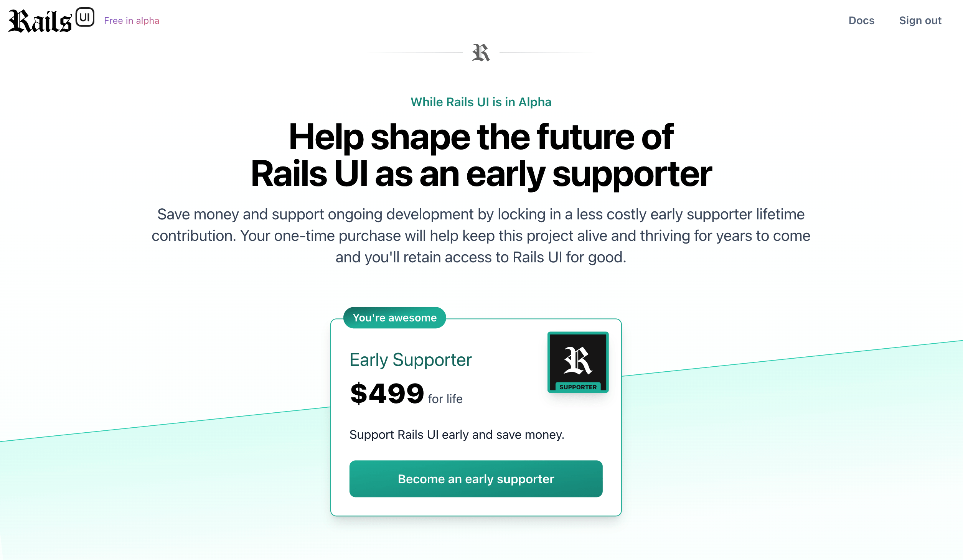The width and height of the screenshot is (963, 560).
Task: Click the green SUPPORTER label on badge
Action: [578, 387]
